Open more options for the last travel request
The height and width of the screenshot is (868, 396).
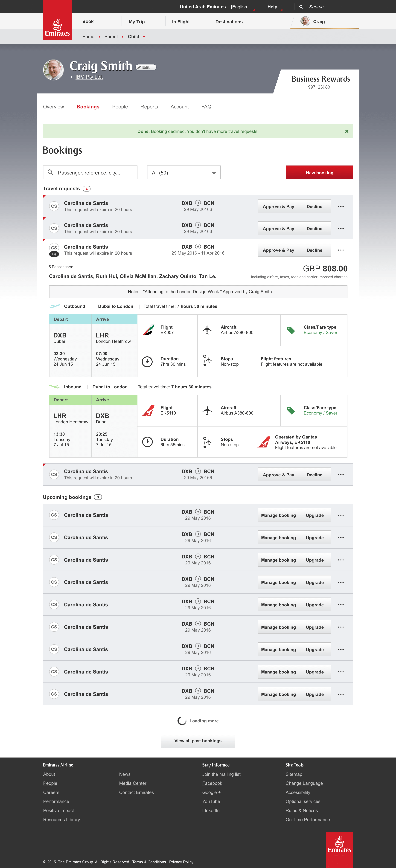pyautogui.click(x=341, y=475)
